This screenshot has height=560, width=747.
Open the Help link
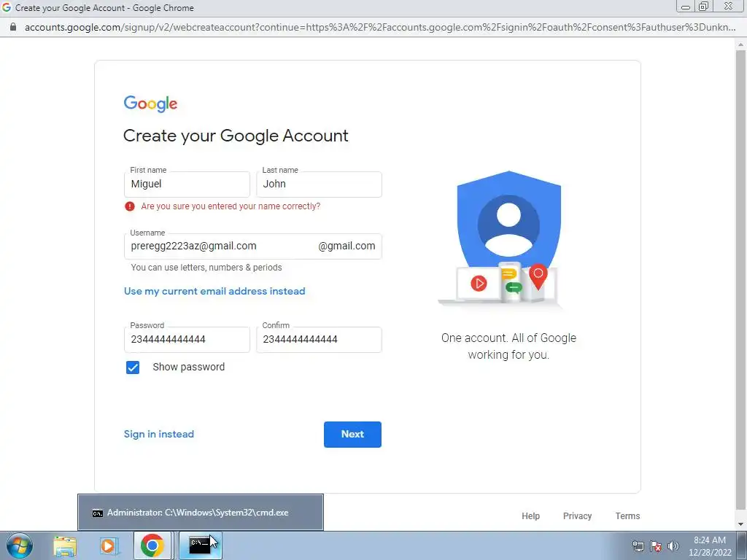coord(530,516)
